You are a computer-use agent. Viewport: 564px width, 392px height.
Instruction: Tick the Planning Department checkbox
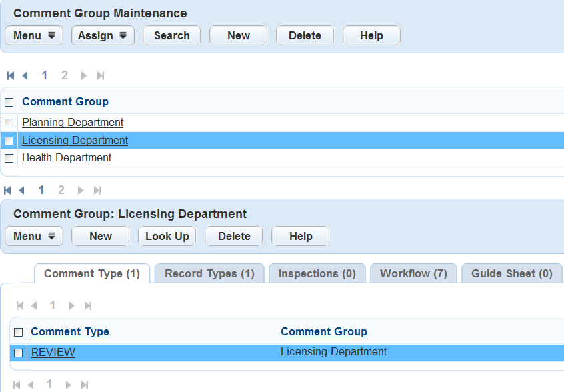(x=9, y=123)
